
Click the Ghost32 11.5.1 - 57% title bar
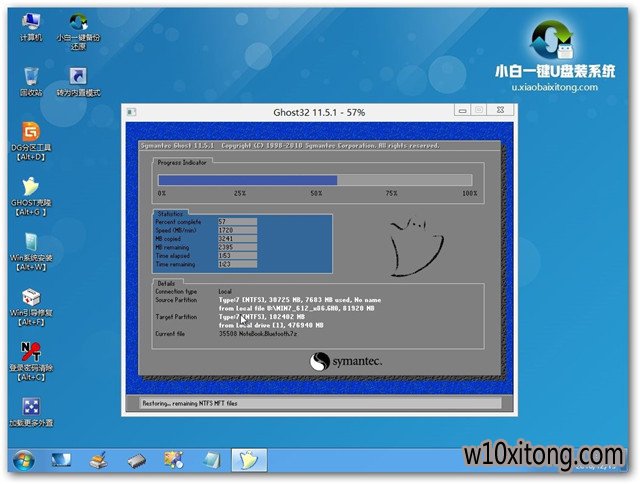(319, 112)
